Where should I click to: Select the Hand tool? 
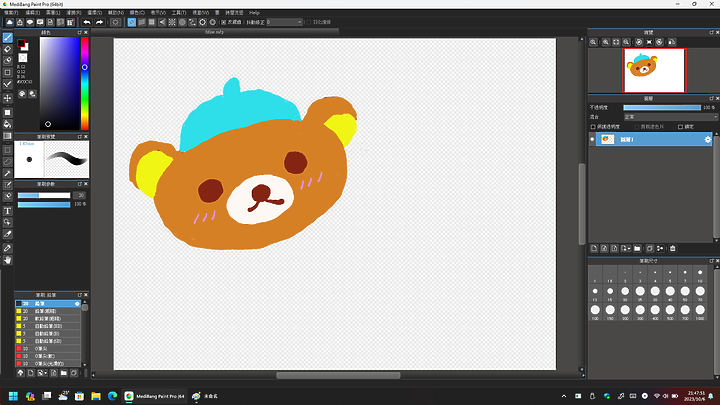7,260
